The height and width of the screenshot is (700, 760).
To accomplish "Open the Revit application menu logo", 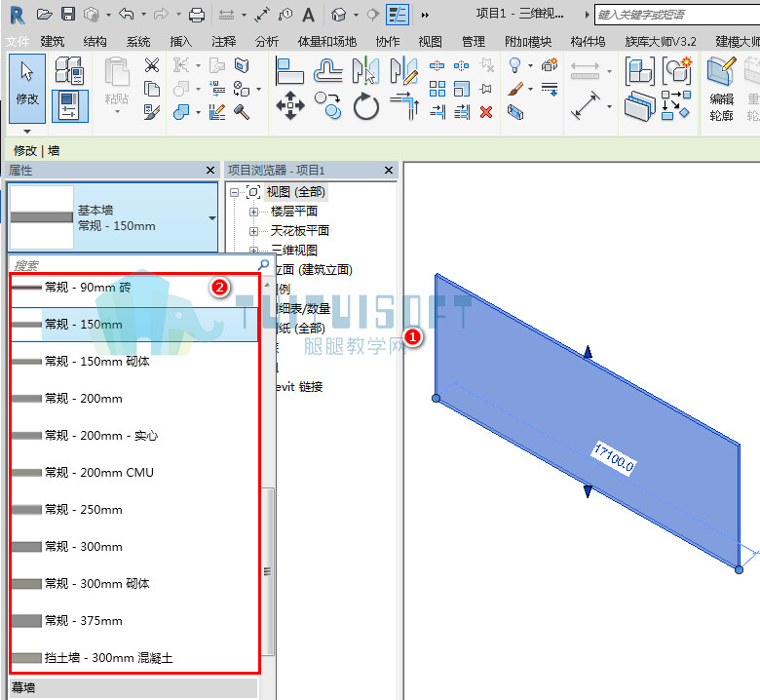I will 18,15.
